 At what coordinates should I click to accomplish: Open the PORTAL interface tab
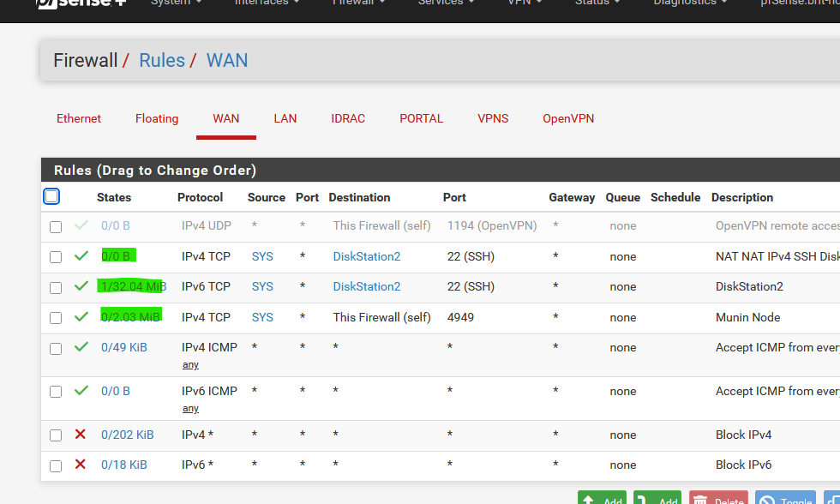point(422,118)
